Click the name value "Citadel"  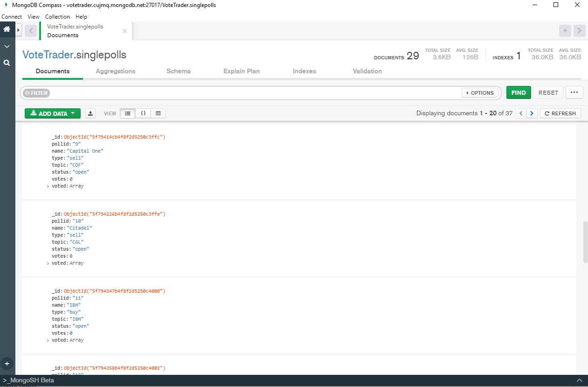pyautogui.click(x=80, y=228)
